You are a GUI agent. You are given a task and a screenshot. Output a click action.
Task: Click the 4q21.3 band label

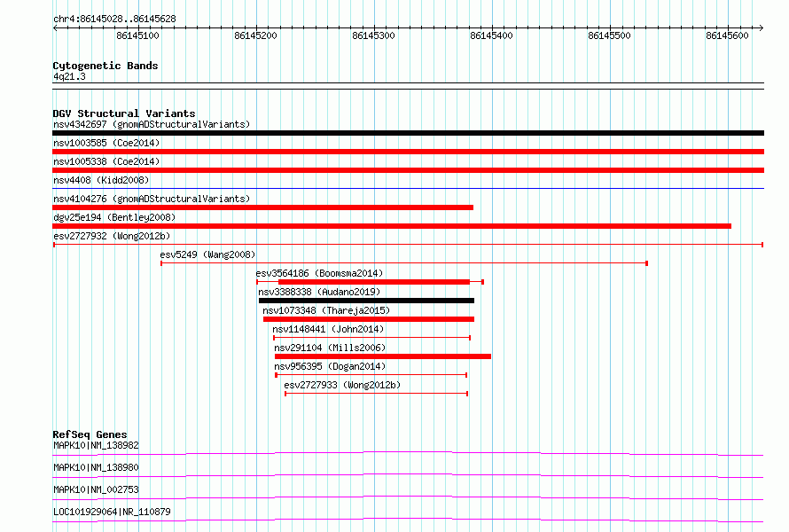coord(69,76)
